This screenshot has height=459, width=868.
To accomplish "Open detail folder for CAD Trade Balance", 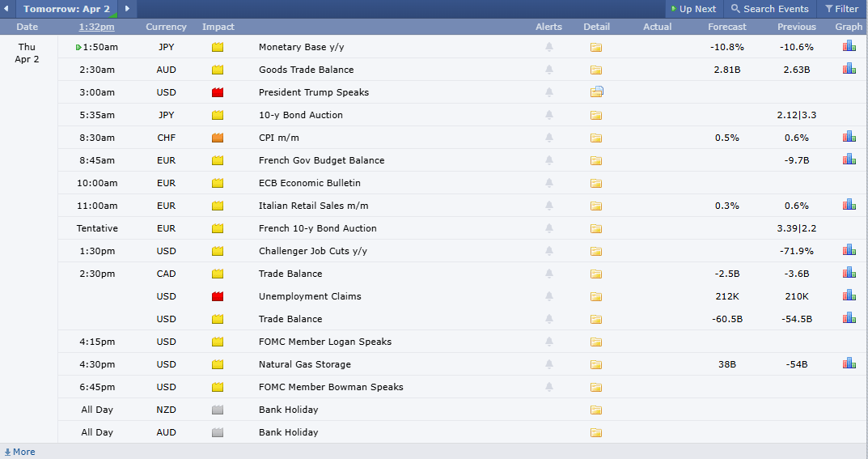I will [x=596, y=274].
